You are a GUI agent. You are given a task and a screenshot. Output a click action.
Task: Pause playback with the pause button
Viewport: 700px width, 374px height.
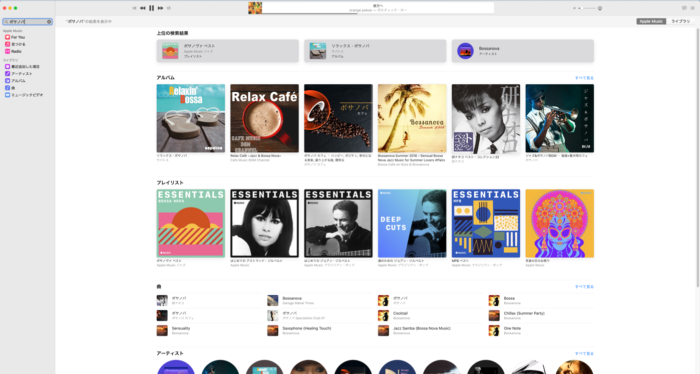click(x=151, y=8)
